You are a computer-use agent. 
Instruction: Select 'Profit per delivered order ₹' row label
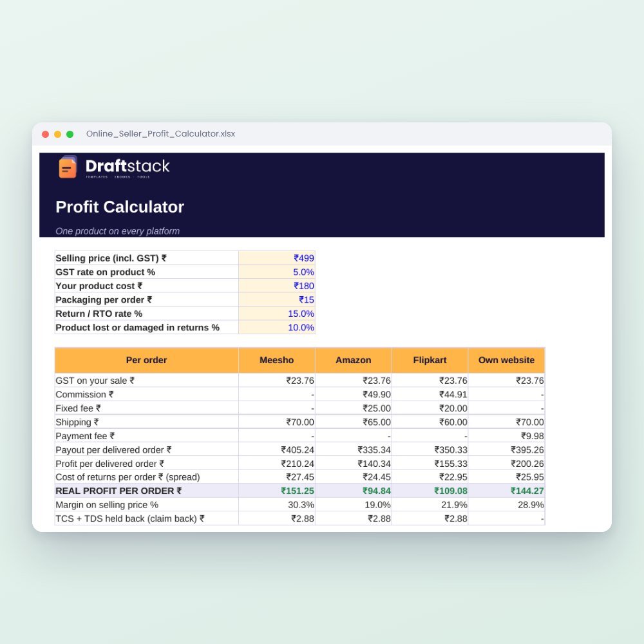point(110,464)
